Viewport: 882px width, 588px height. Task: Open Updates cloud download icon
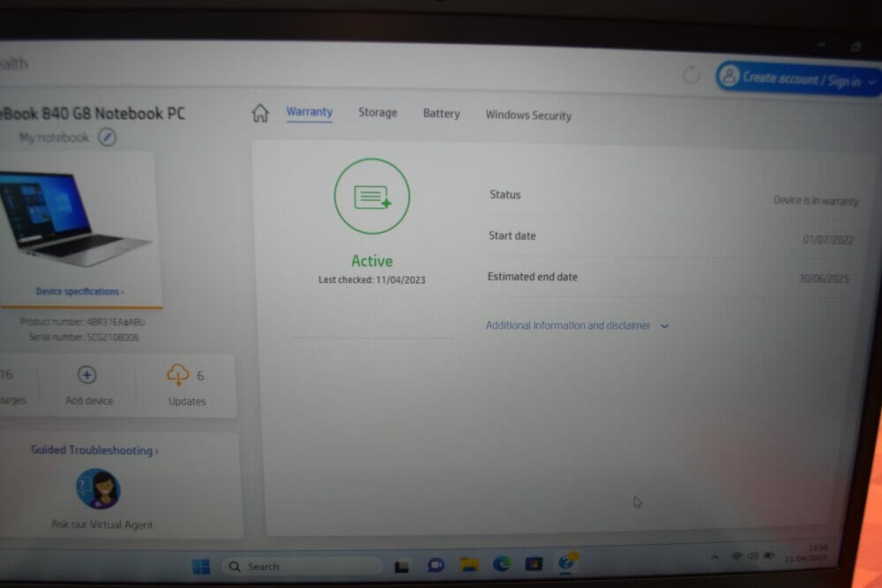tap(178, 375)
